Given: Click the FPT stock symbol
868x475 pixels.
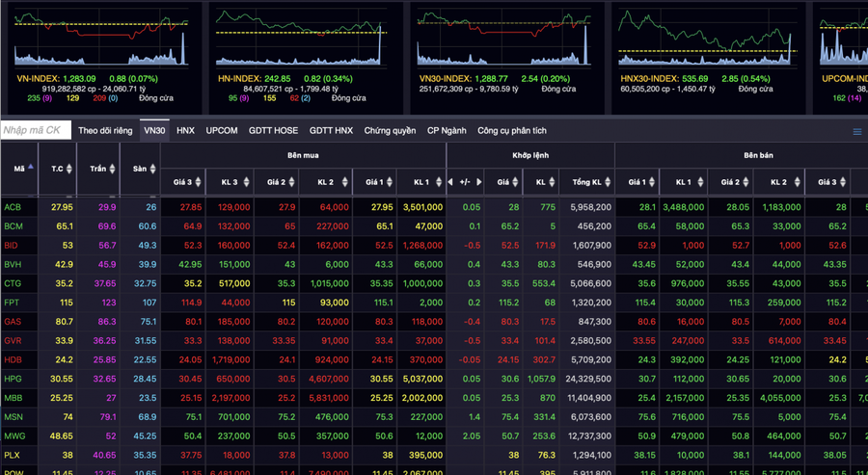Looking at the screenshot, I should pos(13,303).
